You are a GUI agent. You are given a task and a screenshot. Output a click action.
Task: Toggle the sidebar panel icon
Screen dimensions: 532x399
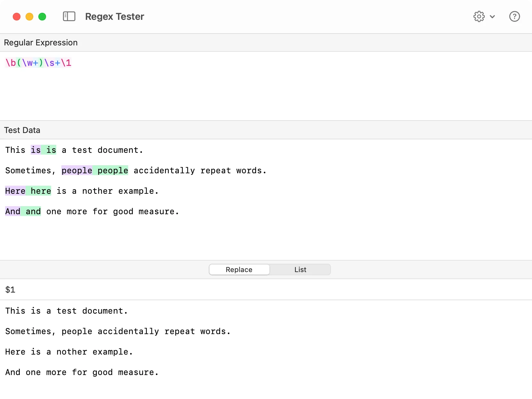(69, 16)
